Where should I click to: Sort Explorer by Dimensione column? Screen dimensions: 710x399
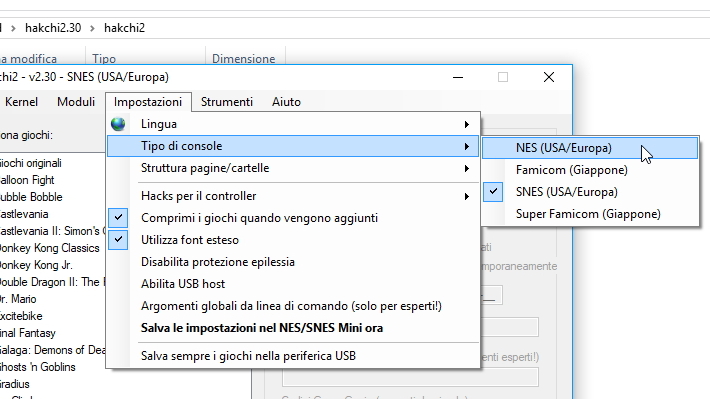244,59
